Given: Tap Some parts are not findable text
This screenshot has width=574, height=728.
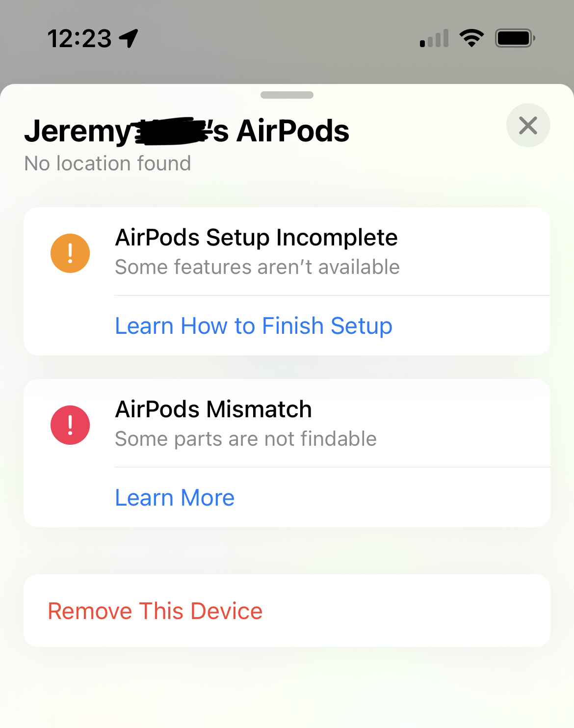Looking at the screenshot, I should coord(245,438).
